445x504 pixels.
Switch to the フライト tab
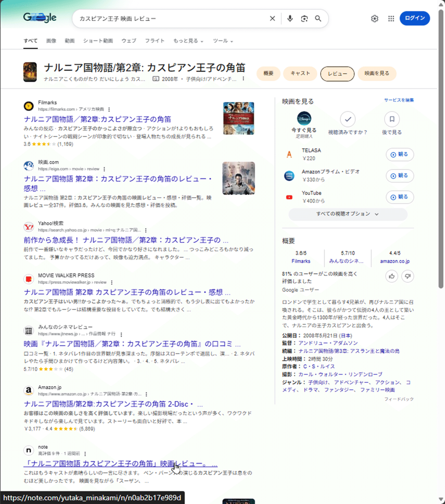155,41
